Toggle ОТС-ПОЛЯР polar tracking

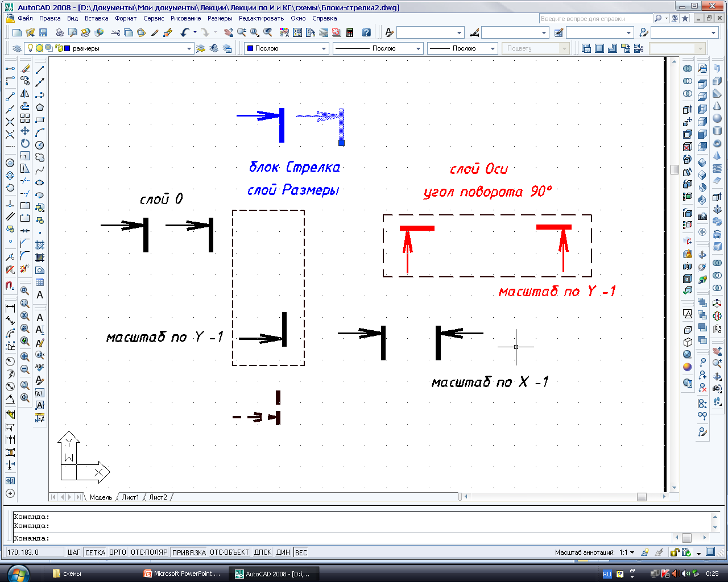(149, 552)
